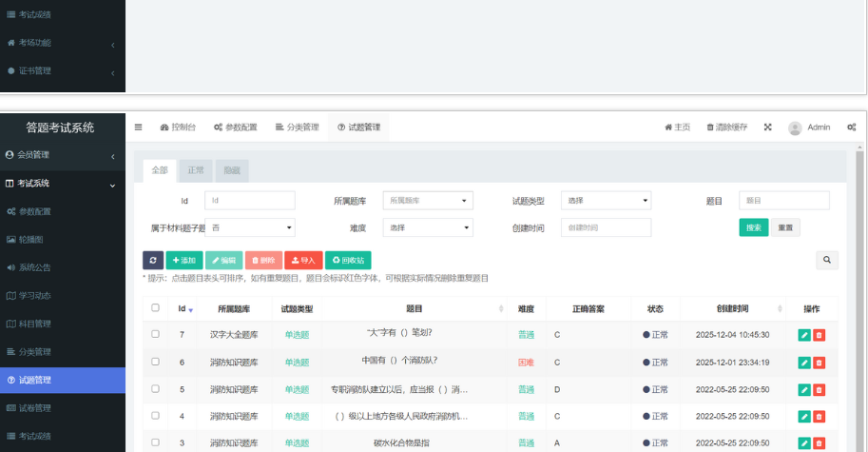Select the 正常 status tab
This screenshot has height=452, width=868.
click(x=196, y=170)
